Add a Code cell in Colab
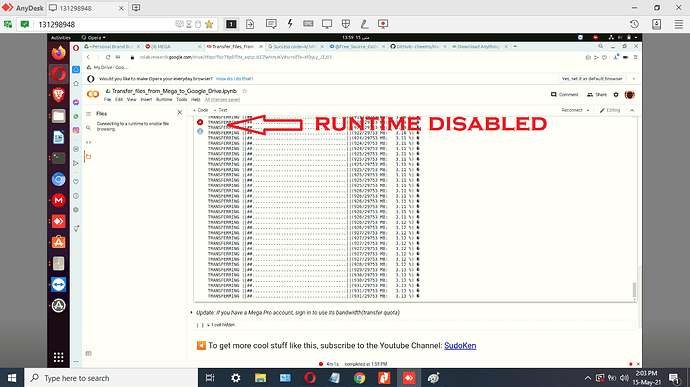The width and height of the screenshot is (690, 387). pyautogui.click(x=201, y=110)
